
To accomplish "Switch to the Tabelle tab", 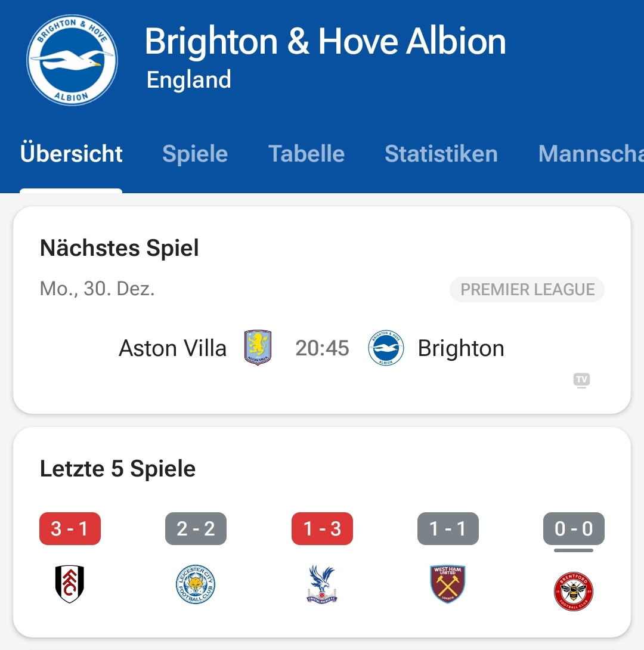I will click(306, 154).
